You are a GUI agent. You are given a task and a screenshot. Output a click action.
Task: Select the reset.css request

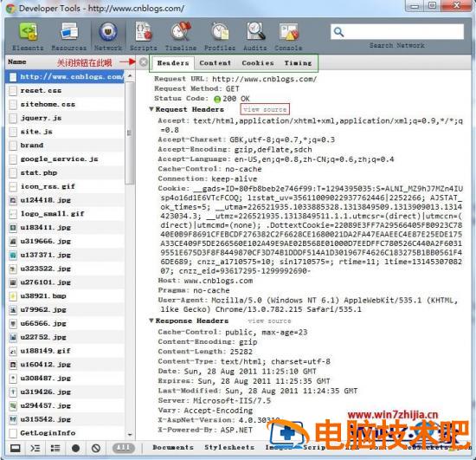click(x=65, y=91)
